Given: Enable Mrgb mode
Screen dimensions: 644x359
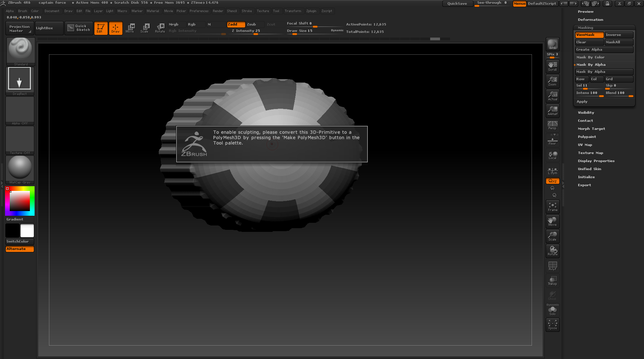Looking at the screenshot, I should point(177,24).
